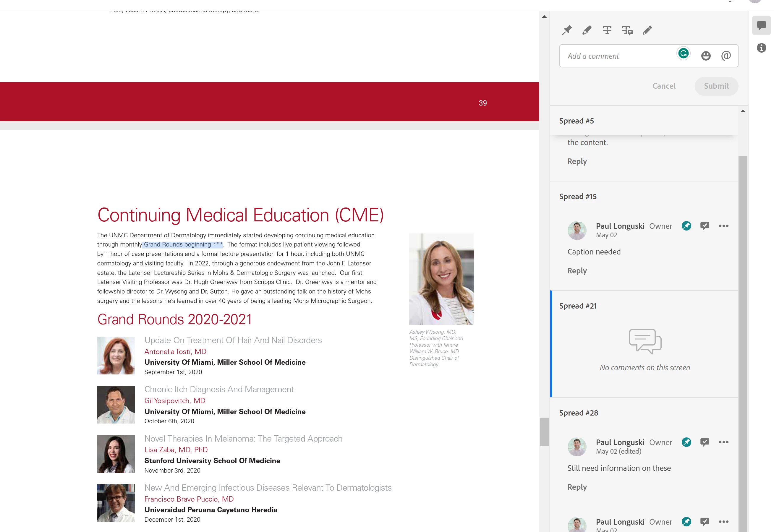
Task: Click the Grammarly icon in comment field
Action: (x=683, y=53)
